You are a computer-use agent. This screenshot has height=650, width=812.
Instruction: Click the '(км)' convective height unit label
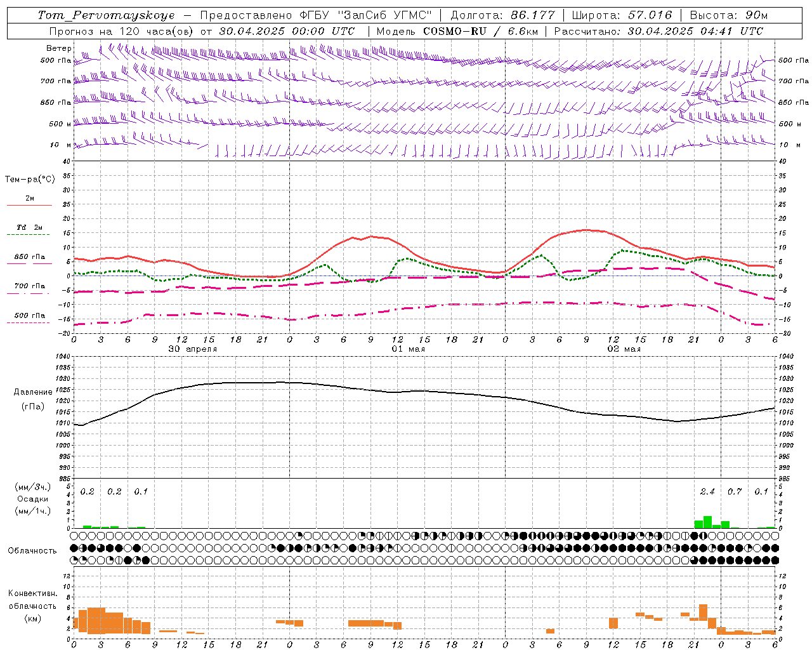(32, 618)
